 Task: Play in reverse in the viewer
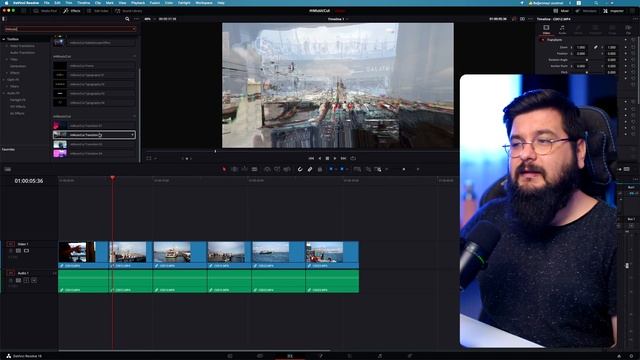click(320, 158)
